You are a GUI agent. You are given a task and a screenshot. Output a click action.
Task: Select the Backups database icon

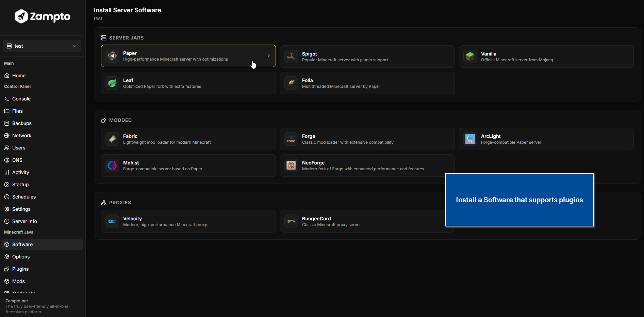pos(7,123)
